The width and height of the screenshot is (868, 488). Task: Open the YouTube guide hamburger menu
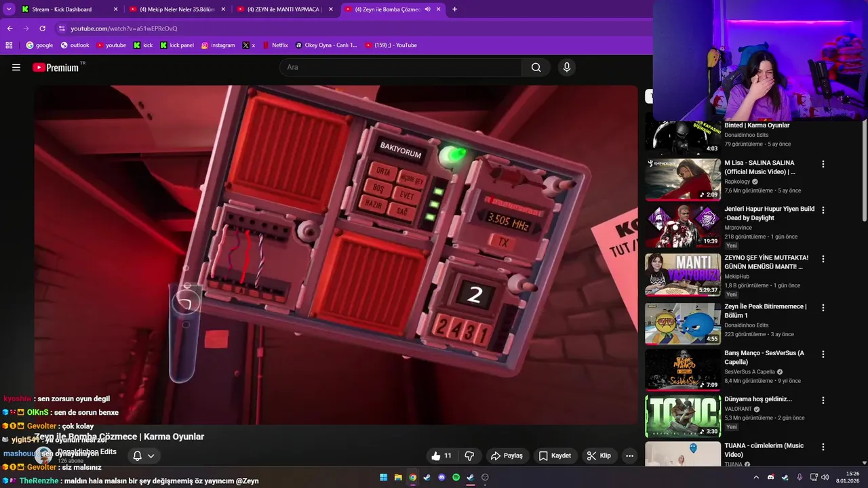(x=16, y=67)
